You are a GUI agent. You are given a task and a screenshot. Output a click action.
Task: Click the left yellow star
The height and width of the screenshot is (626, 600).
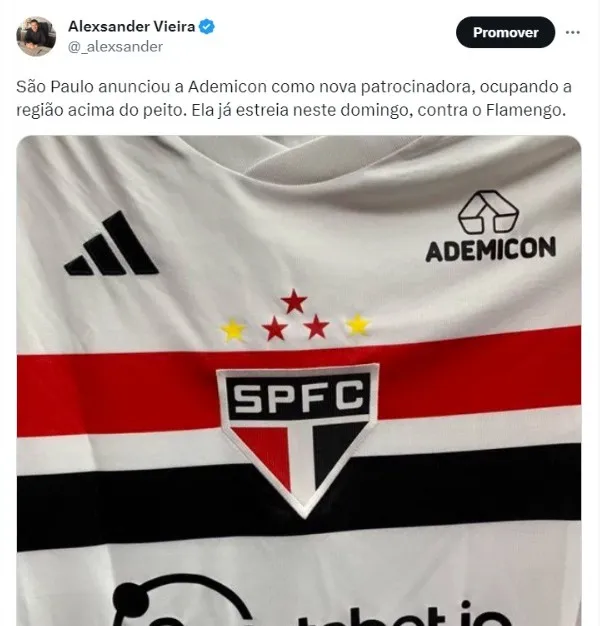[233, 330]
